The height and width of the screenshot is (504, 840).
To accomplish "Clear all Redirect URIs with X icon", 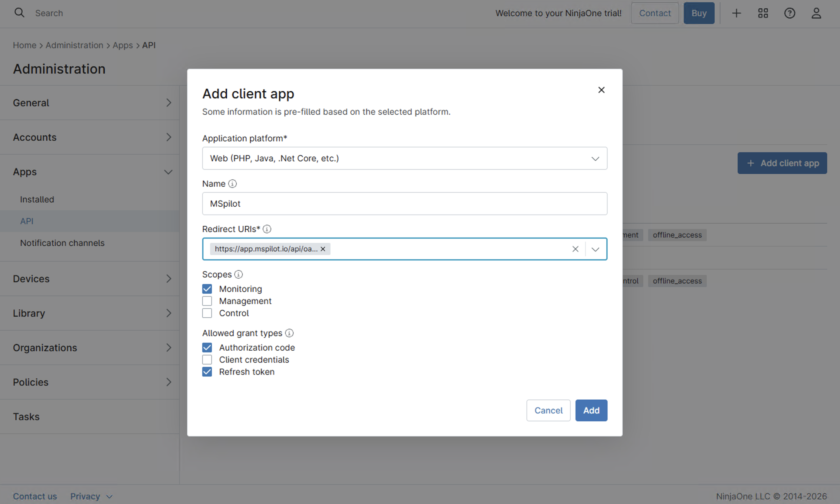I will pyautogui.click(x=575, y=249).
